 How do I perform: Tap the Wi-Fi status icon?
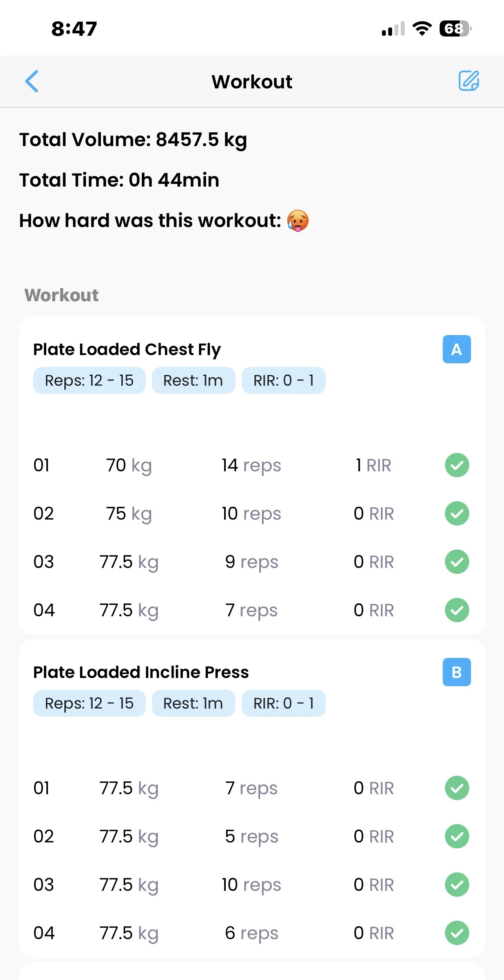pos(422,29)
